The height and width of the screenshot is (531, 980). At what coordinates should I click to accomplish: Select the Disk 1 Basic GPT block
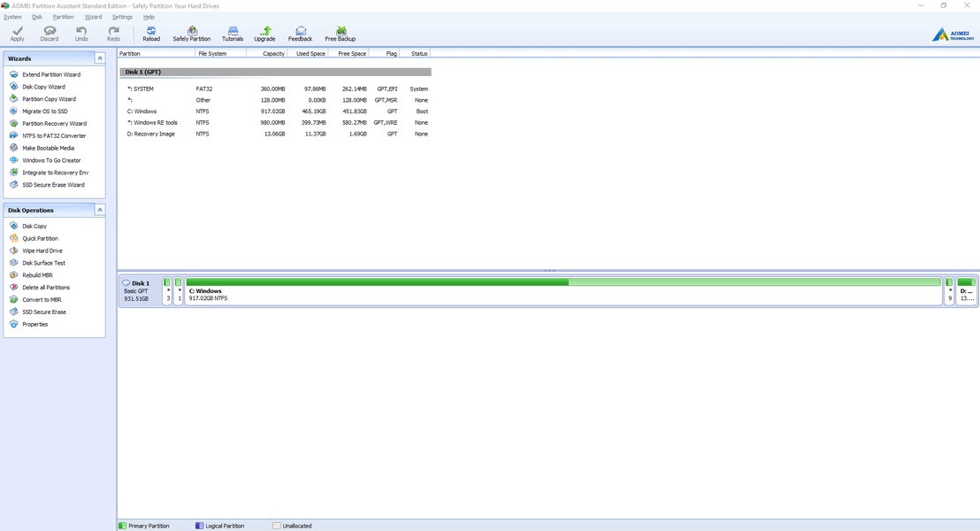pos(140,291)
